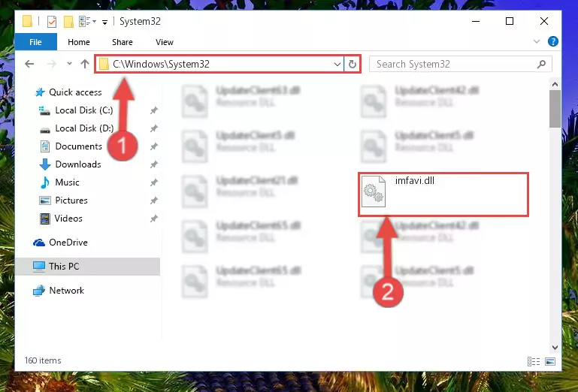Refresh the System32 folder
The height and width of the screenshot is (392, 578).
(x=352, y=64)
